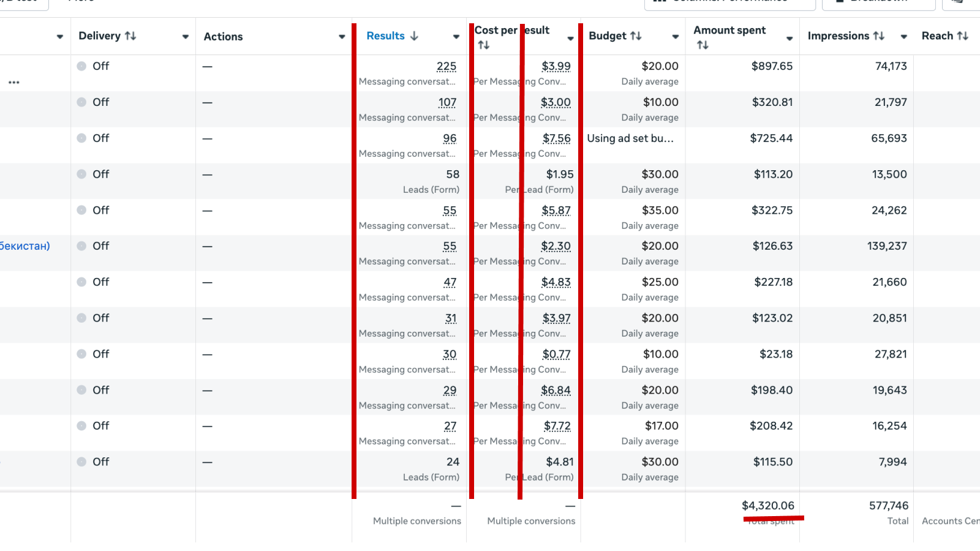Sort by Cost per result arrows
980x551 pixels.
click(484, 45)
